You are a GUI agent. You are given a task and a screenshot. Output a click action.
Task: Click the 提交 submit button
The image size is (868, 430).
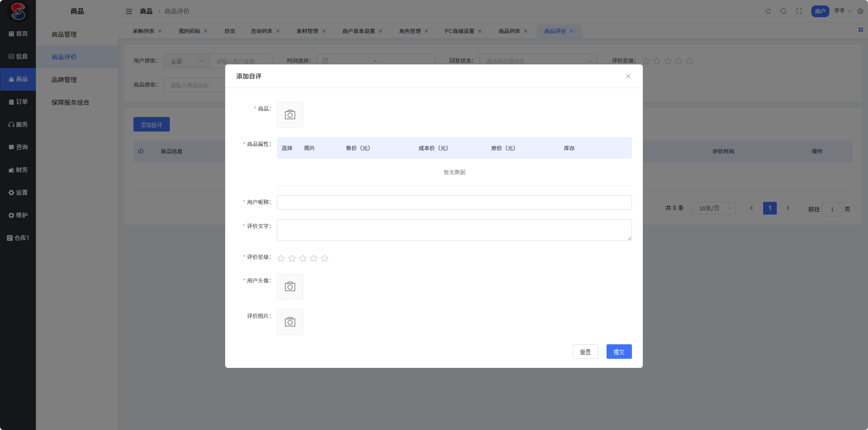tap(619, 352)
